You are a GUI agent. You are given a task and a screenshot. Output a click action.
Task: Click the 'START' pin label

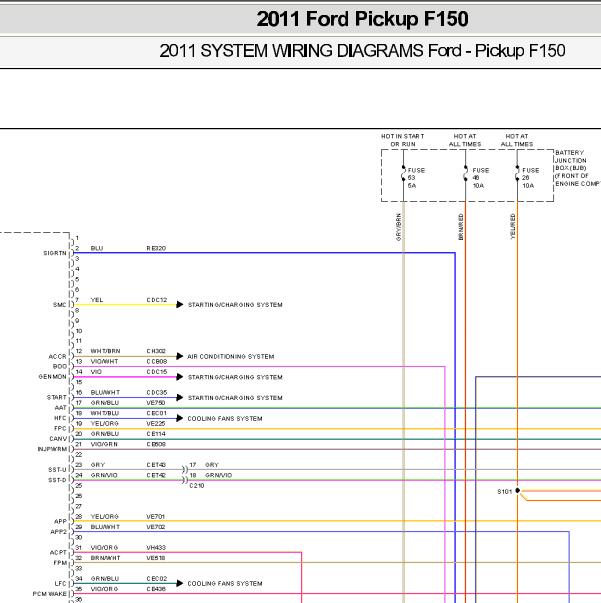point(57,397)
